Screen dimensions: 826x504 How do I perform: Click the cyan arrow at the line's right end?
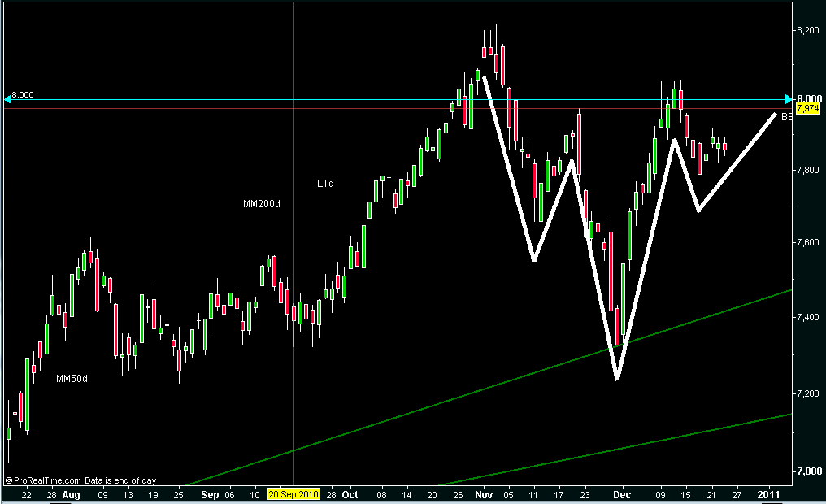(x=789, y=99)
